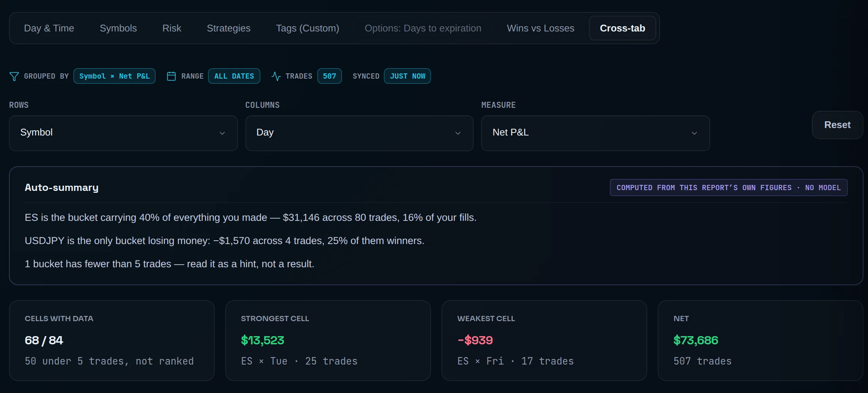Select the Tags (Custom) tab

pos(308,28)
